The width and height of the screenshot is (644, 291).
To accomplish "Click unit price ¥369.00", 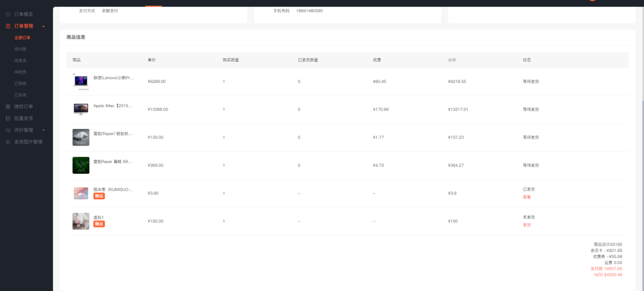I will (155, 165).
